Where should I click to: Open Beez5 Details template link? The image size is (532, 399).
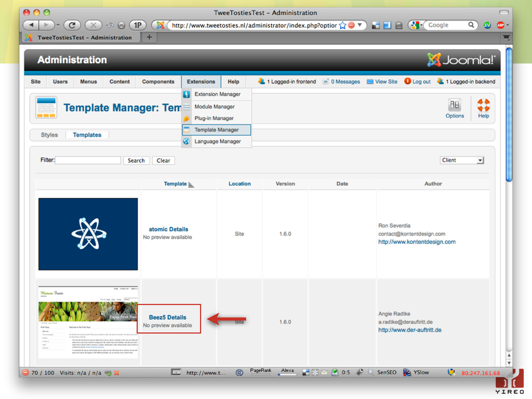tap(168, 317)
